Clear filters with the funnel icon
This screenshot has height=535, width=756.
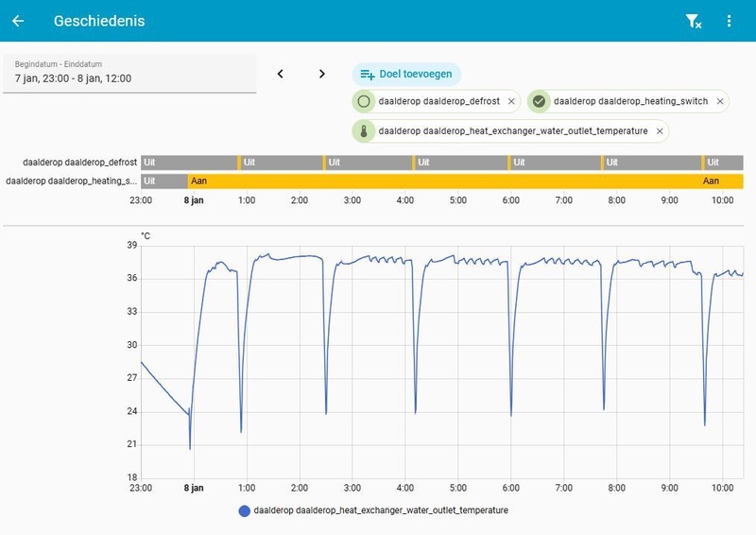point(694,21)
